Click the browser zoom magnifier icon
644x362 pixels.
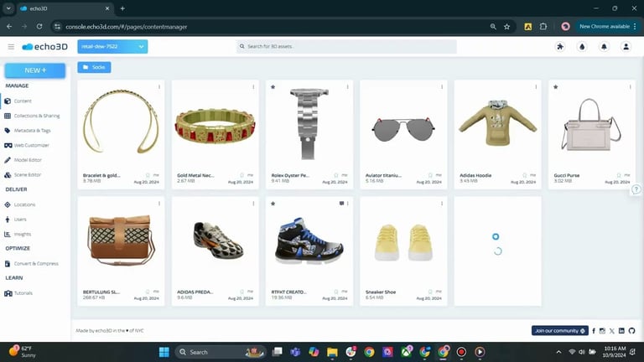[493, 27]
